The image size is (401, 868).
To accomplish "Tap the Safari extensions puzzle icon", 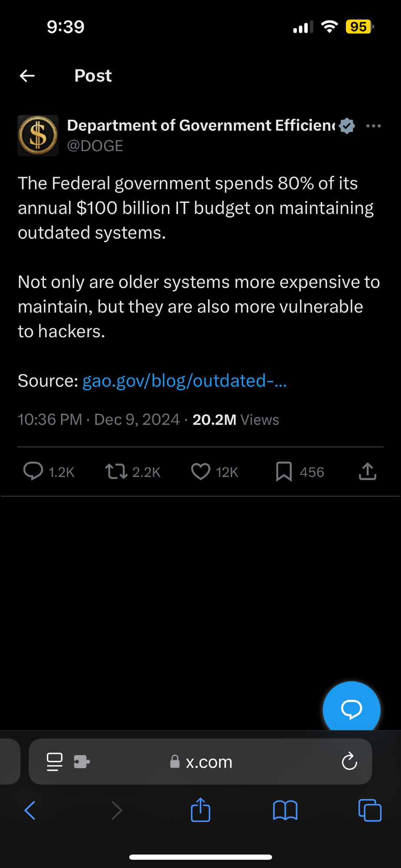I will [82, 762].
